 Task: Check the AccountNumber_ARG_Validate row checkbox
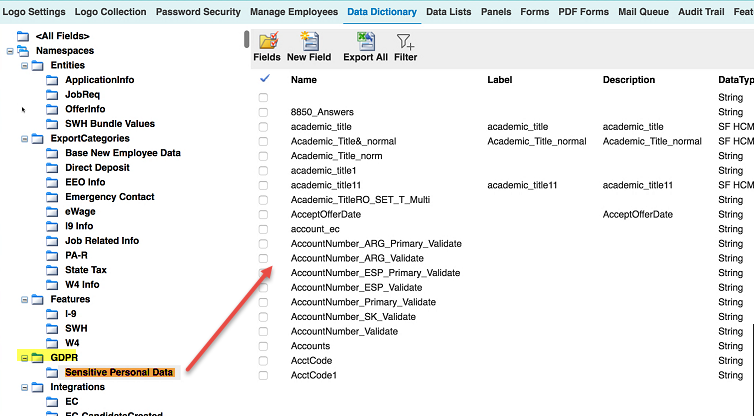pyautogui.click(x=263, y=258)
